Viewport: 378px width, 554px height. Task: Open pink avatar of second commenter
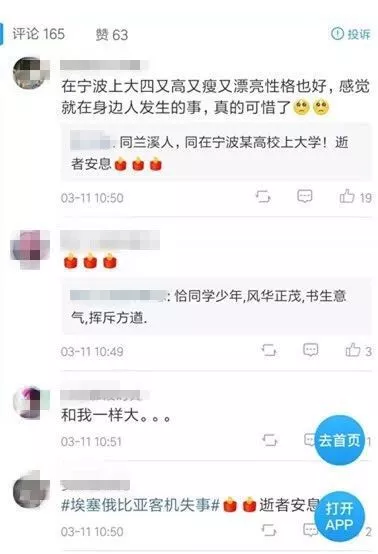pyautogui.click(x=30, y=249)
